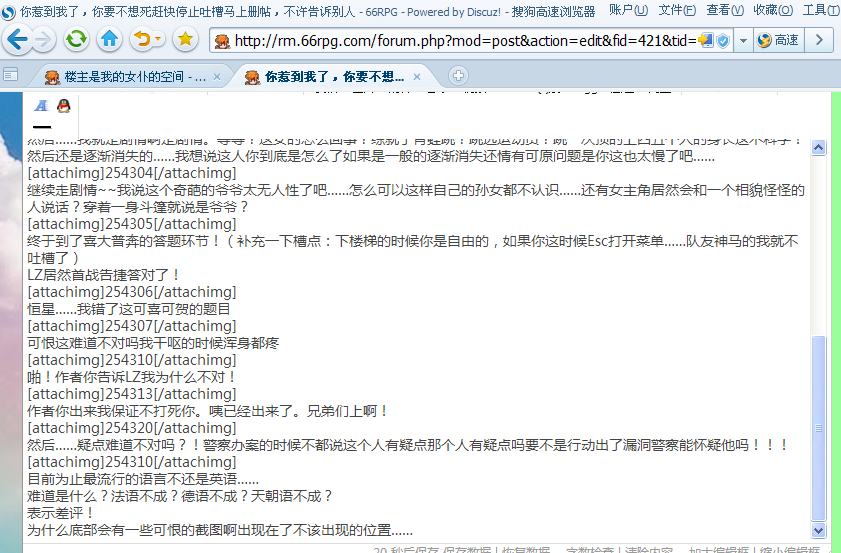841x553 pixels.
Task: Click the [attachimg]254305[/attachimg] line
Action: [132, 224]
